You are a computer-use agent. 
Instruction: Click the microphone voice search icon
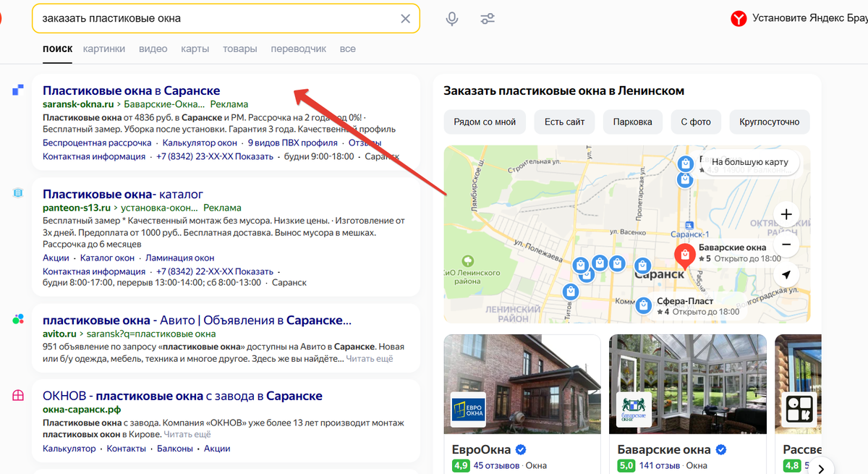[451, 19]
